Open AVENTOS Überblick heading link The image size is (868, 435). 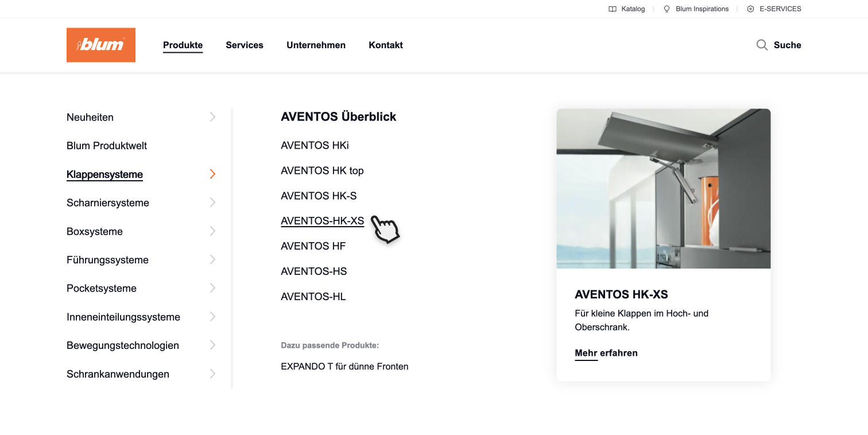(x=339, y=116)
